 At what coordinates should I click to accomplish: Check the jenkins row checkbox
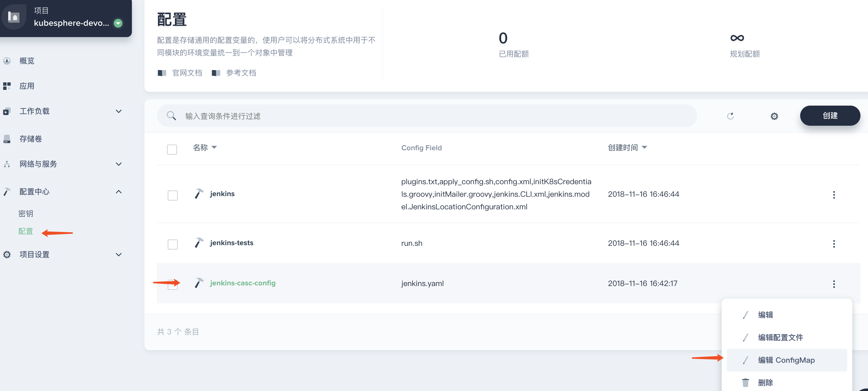[x=173, y=195]
